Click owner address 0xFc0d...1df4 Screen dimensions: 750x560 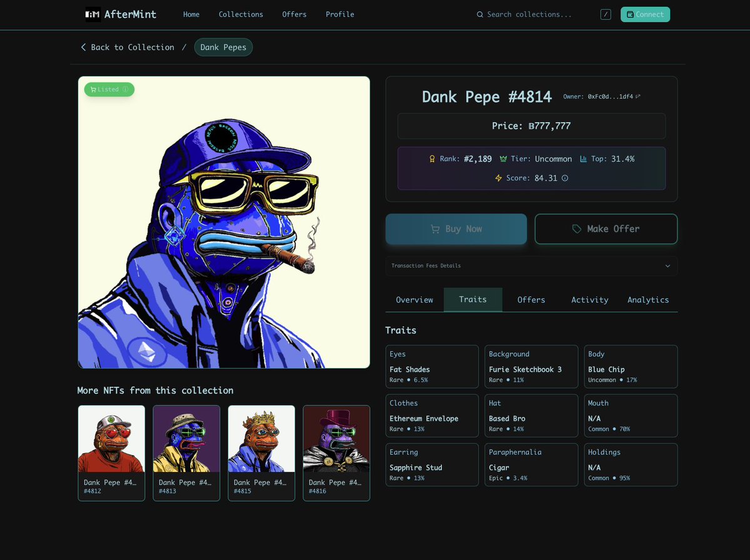[610, 96]
